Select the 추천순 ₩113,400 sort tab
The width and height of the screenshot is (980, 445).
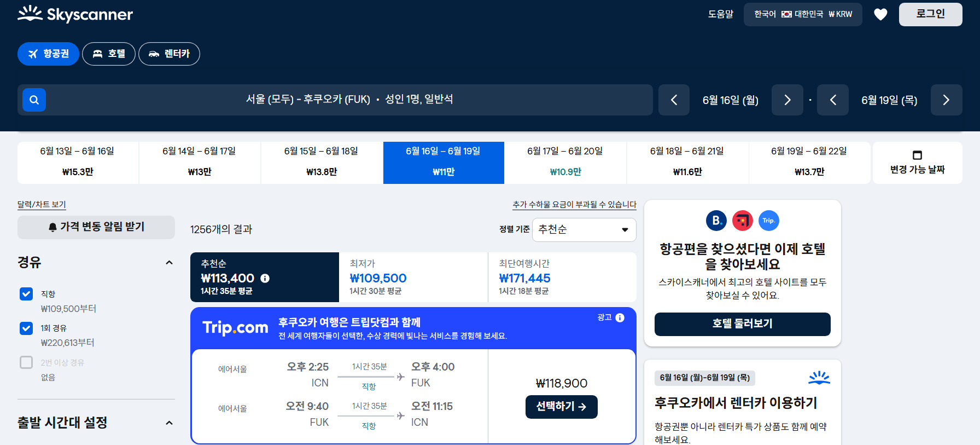265,277
